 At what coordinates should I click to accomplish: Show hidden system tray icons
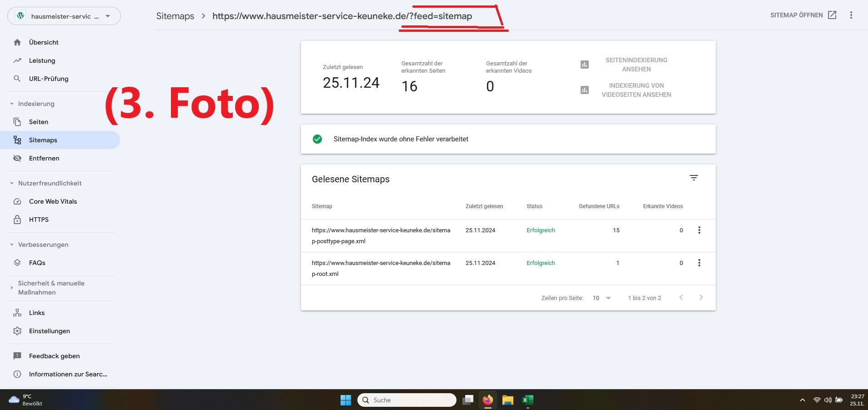coord(803,400)
